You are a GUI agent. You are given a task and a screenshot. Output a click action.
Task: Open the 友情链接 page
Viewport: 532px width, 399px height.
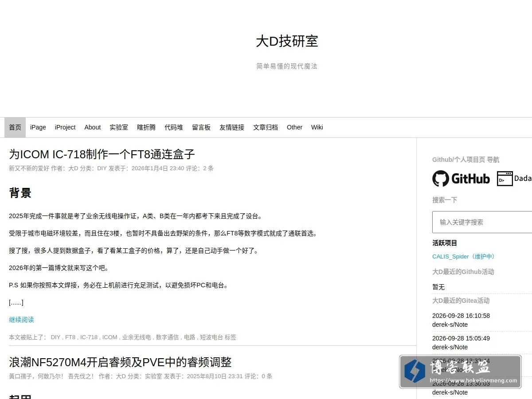(232, 127)
